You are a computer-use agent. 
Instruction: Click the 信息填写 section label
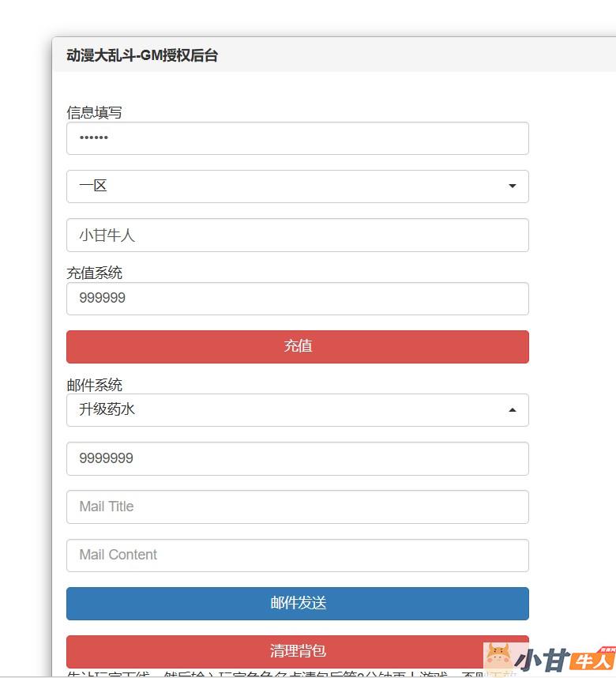tap(94, 113)
